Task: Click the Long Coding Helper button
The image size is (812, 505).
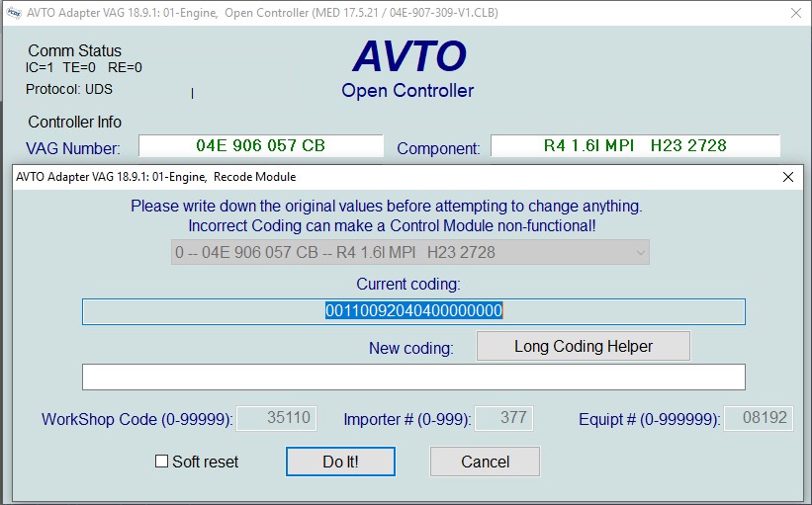Action: 584,346
